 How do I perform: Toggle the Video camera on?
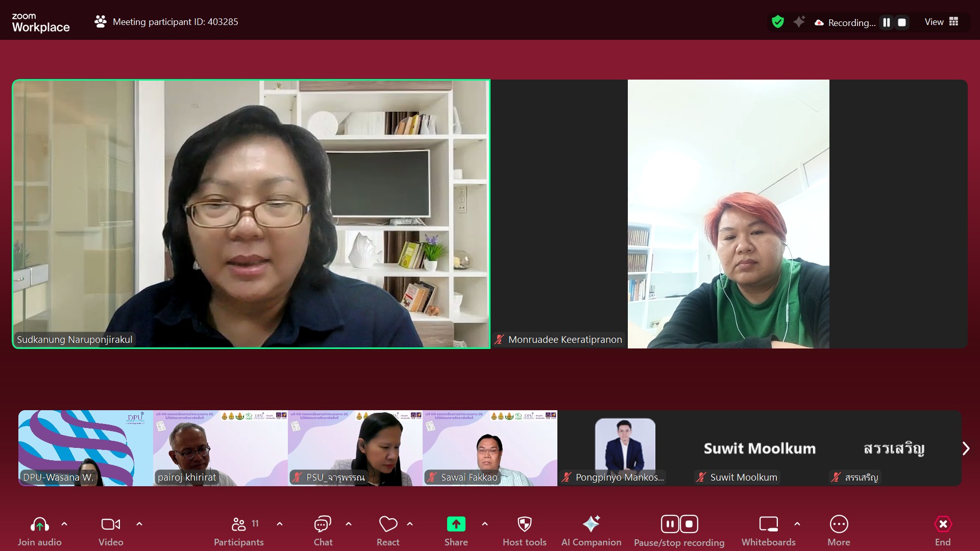[x=111, y=524]
